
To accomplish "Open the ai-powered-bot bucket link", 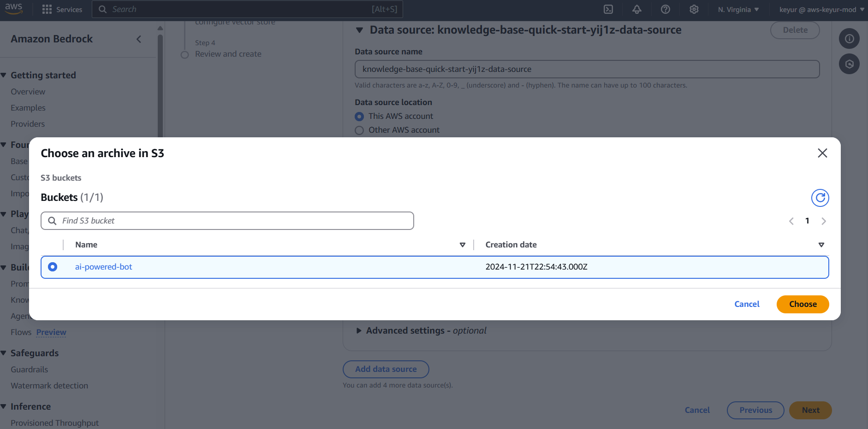I will pos(104,267).
